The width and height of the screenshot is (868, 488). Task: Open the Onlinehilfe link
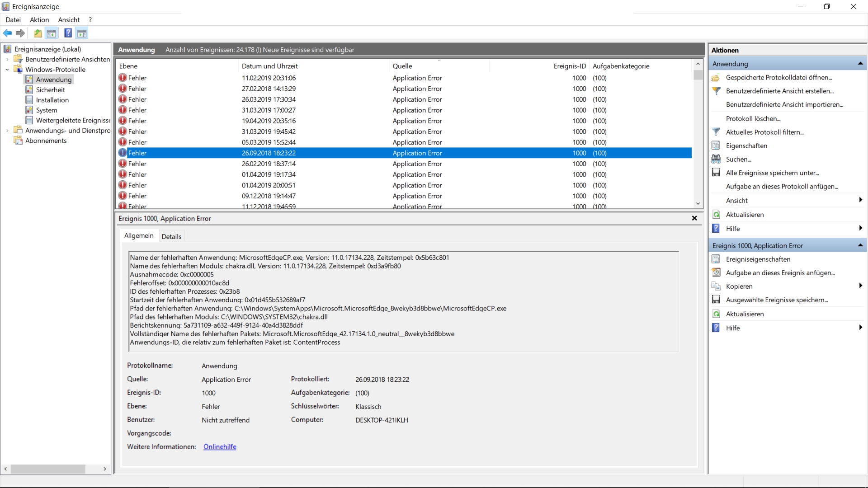click(x=220, y=446)
